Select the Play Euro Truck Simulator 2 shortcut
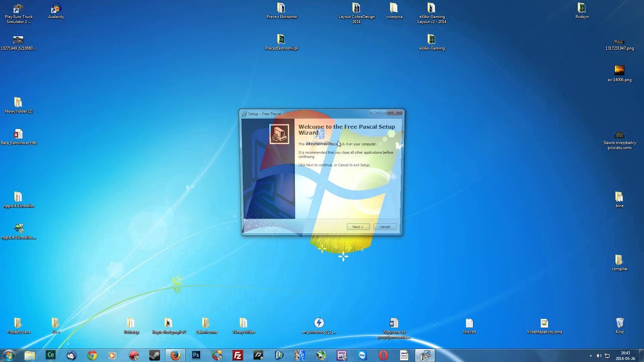This screenshot has width=644, height=362. 19,14
